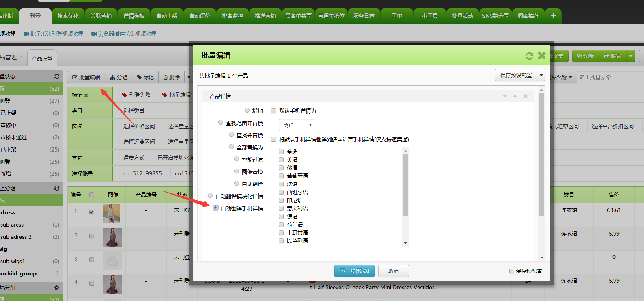Open the 详情模板 tab

134,16
